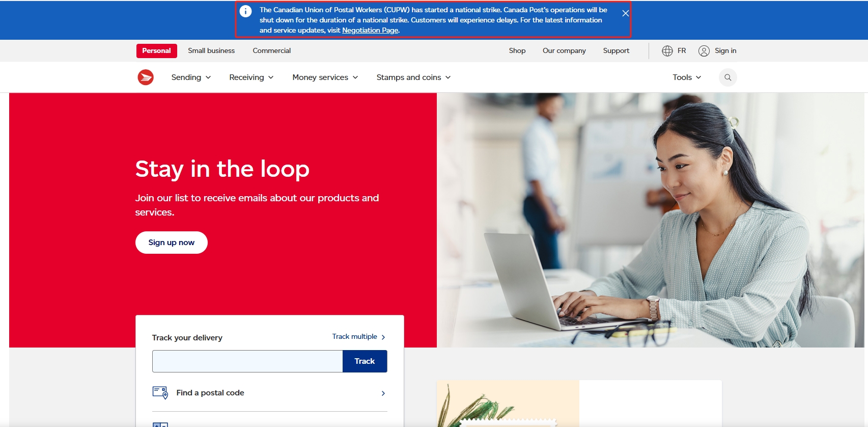Open the Negotiation Page link
This screenshot has height=427, width=868.
pyautogui.click(x=370, y=31)
